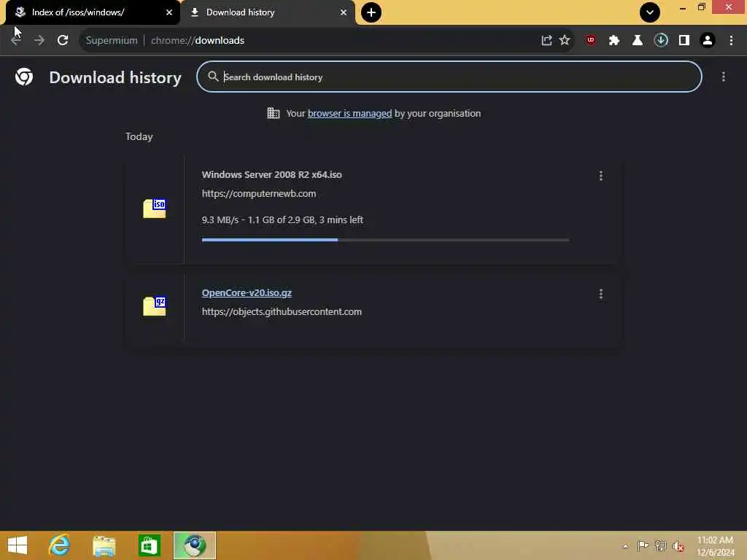This screenshot has width=747, height=560.
Task: Open the OpenCore-v20.iso.gz file link
Action: tap(247, 293)
